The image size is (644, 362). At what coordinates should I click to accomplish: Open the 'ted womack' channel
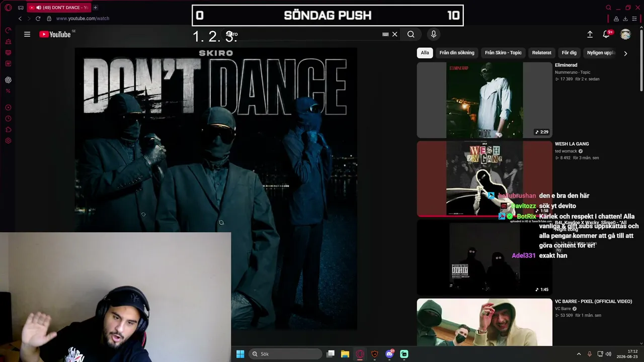point(566,151)
